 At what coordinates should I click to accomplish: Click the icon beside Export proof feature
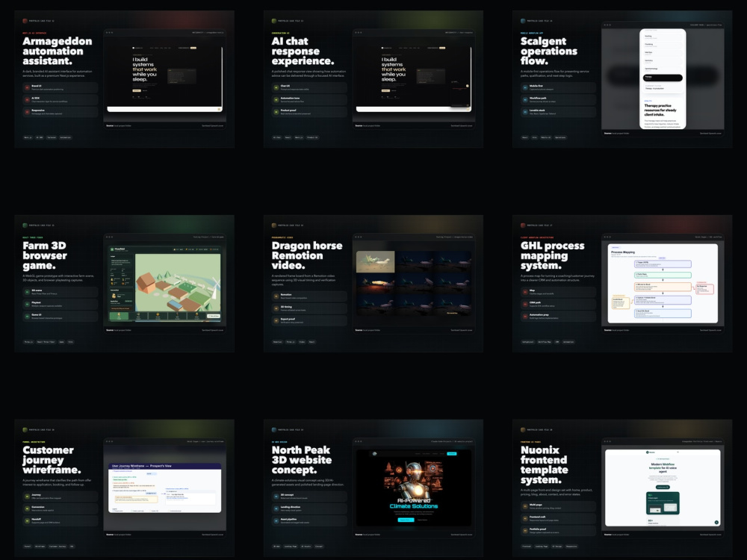276,320
